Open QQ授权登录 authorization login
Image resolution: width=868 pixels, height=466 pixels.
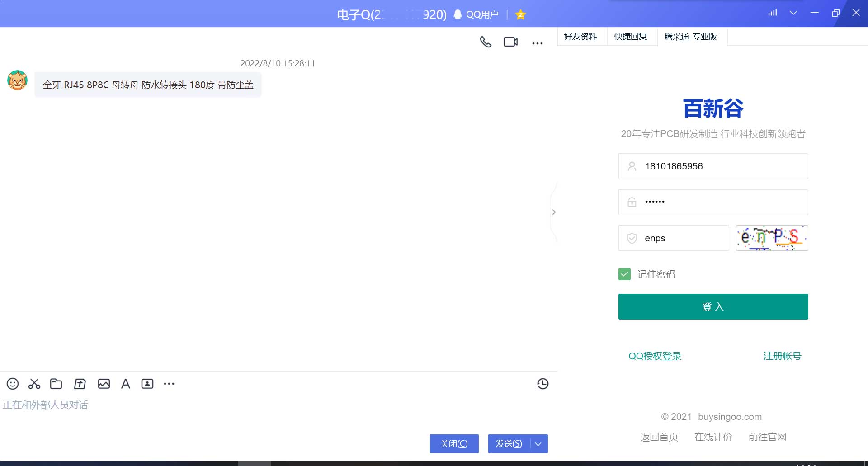click(654, 356)
